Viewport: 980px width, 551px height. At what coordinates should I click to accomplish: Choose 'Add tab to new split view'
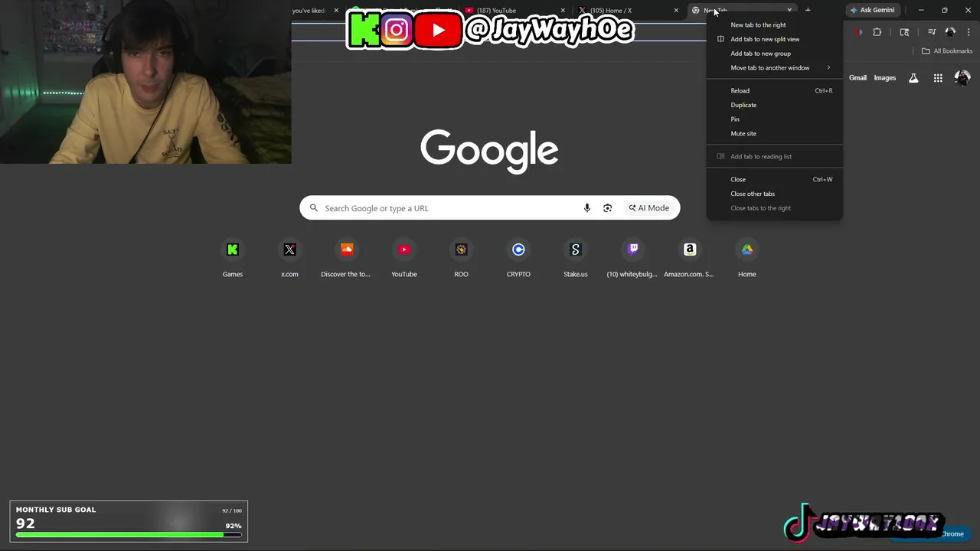pyautogui.click(x=774, y=39)
